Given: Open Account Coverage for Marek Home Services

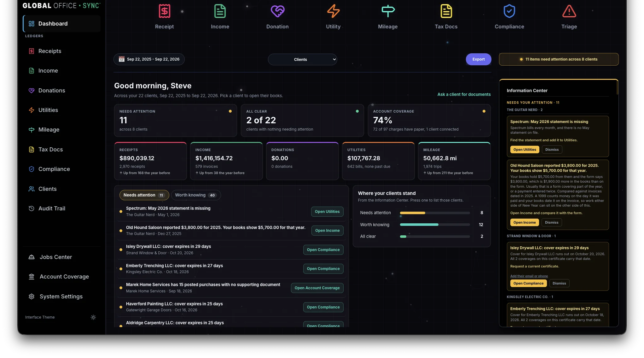Looking at the screenshot, I should 317,288.
